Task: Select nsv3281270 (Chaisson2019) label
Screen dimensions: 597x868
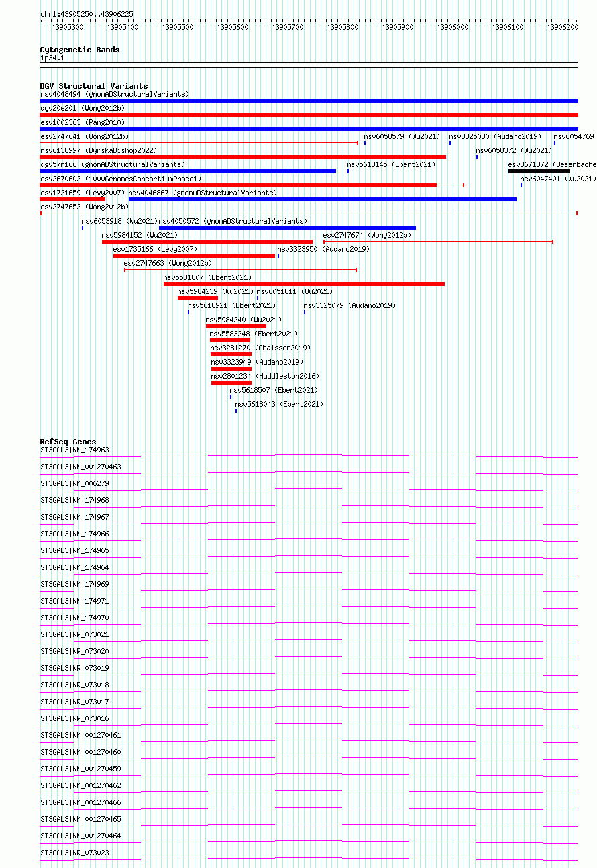Action: pos(261,348)
